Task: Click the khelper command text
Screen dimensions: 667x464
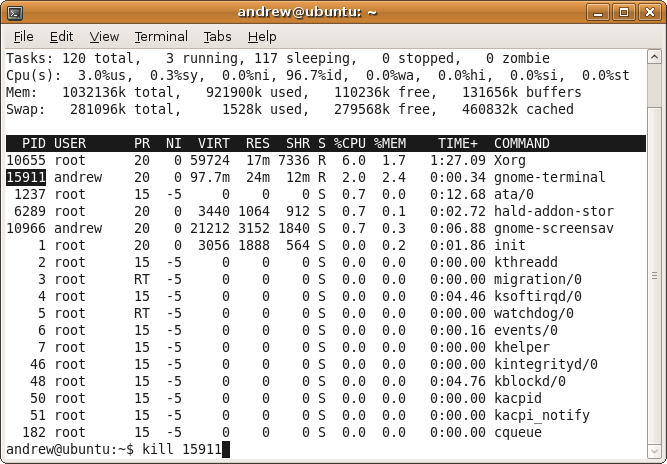Action: tap(522, 348)
